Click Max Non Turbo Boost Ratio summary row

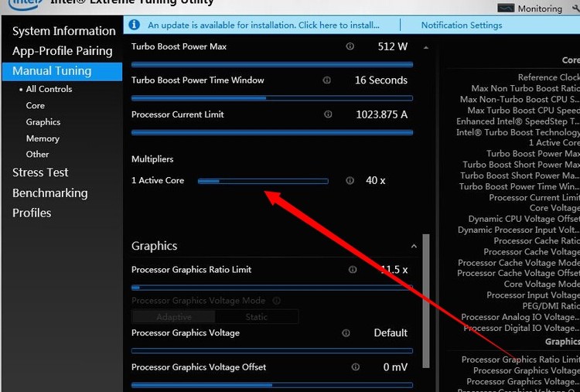click(x=526, y=88)
